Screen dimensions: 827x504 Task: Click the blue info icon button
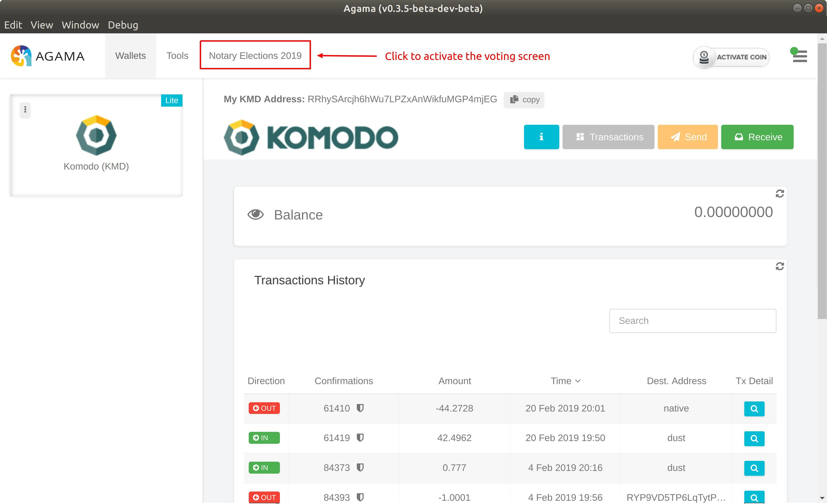coord(541,137)
